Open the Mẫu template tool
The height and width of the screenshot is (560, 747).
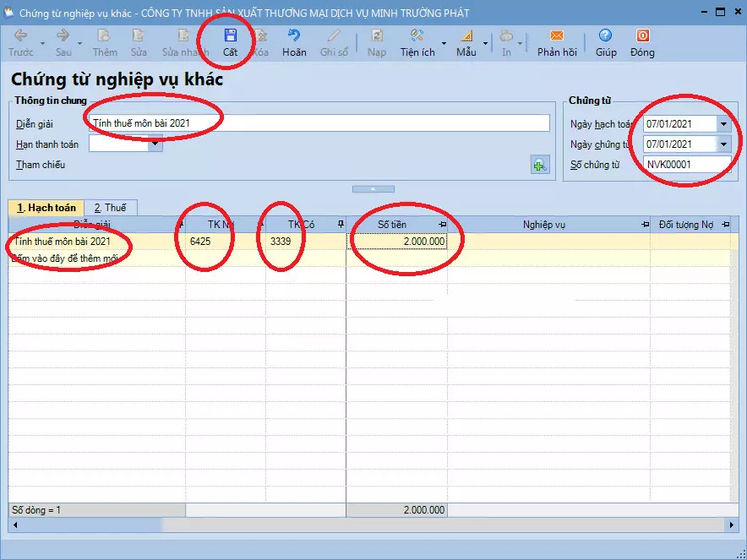[466, 42]
